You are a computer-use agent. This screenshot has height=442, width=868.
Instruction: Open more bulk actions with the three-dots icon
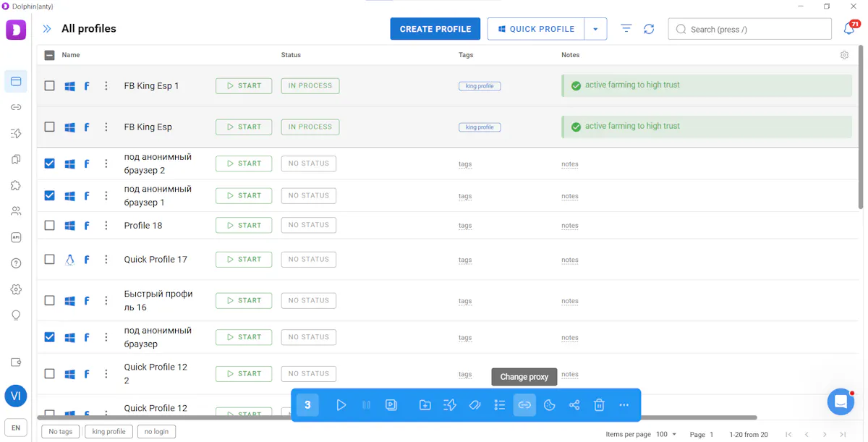pos(624,405)
